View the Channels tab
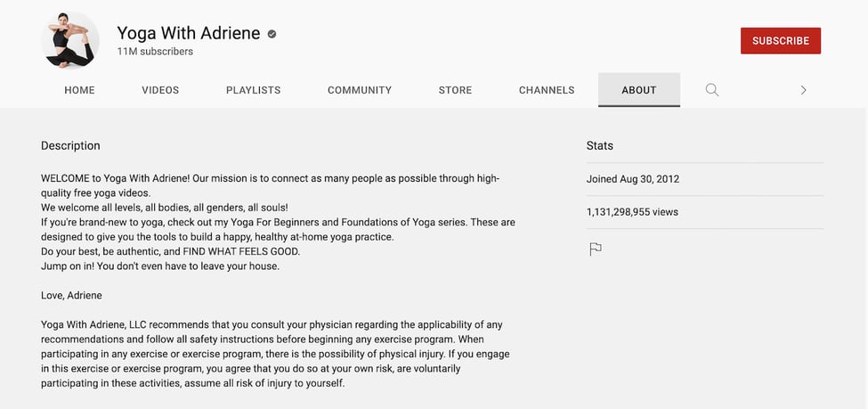This screenshot has height=409, width=868. click(547, 90)
